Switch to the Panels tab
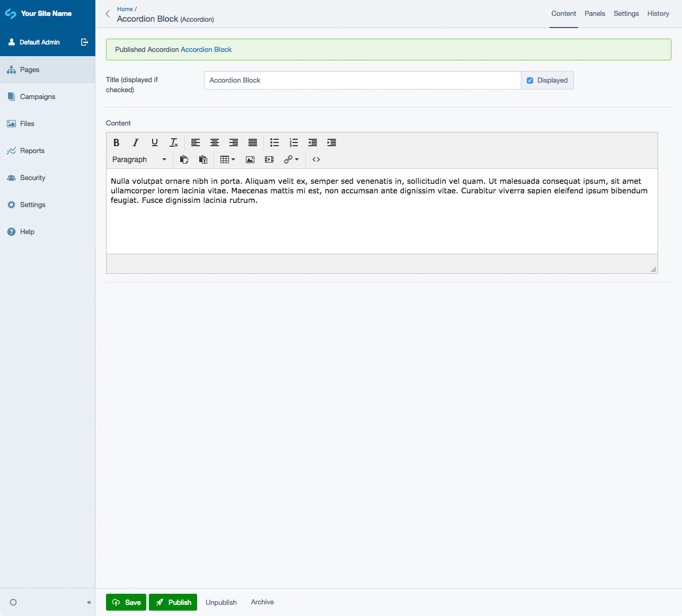 (x=595, y=14)
